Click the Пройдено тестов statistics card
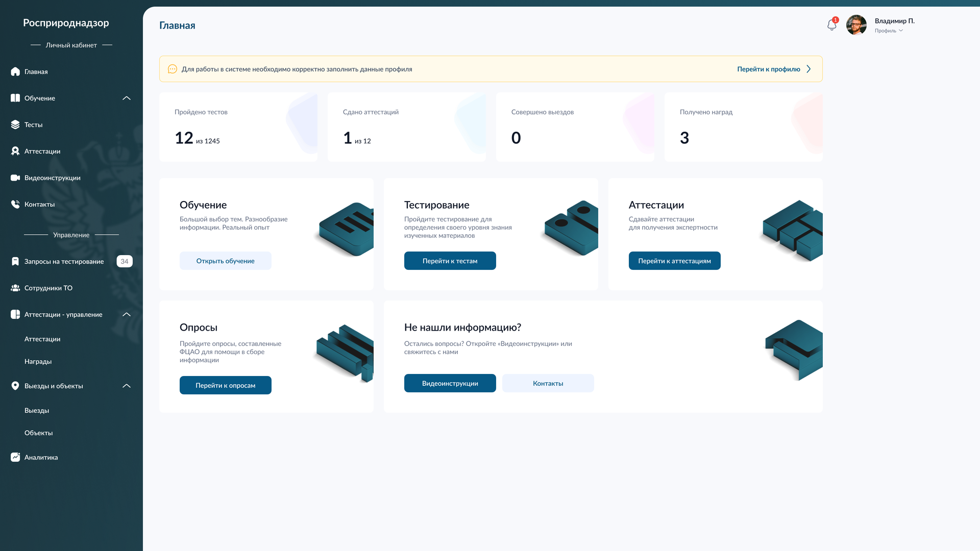Viewport: 980px width, 551px height. coord(238,128)
